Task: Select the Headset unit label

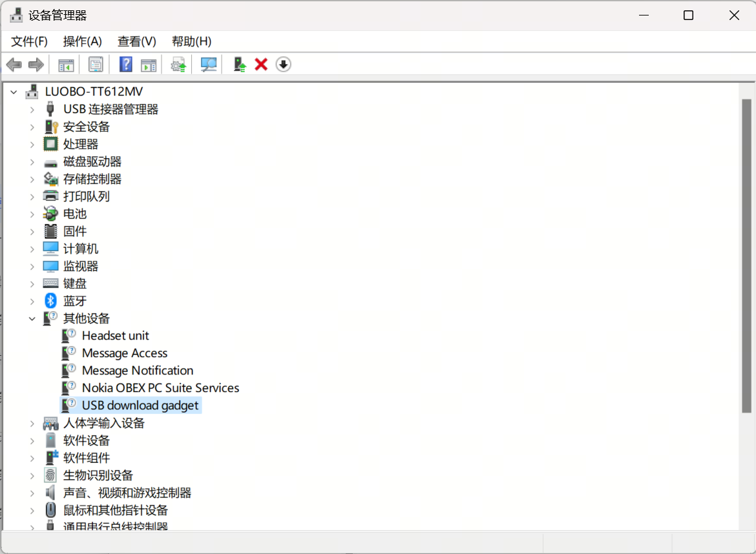Action: coord(115,336)
